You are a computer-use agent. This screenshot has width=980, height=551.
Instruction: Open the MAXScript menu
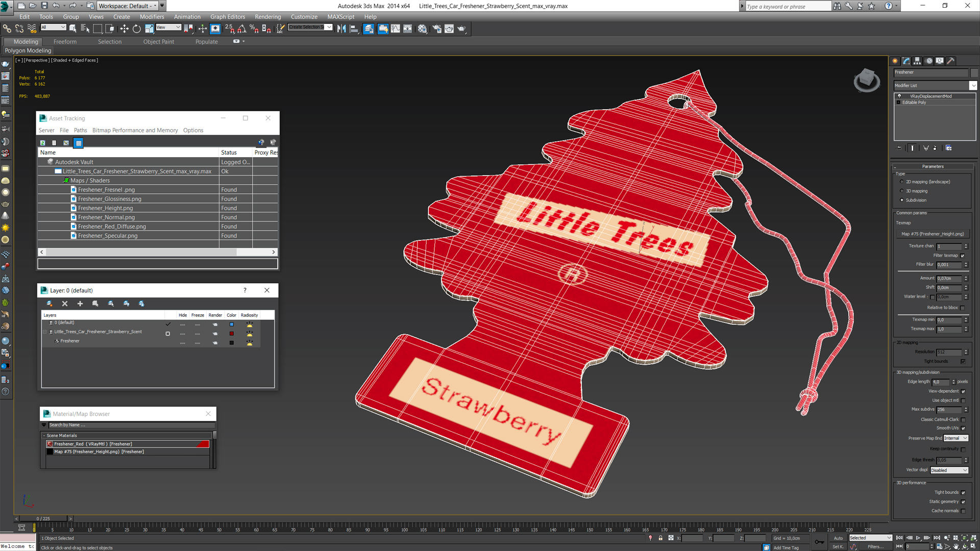340,17
